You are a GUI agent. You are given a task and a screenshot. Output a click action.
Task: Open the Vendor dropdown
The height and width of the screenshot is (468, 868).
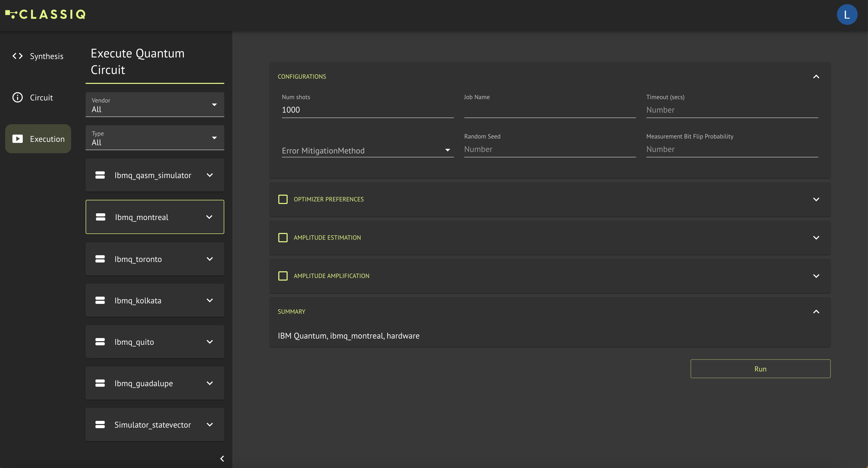point(155,105)
